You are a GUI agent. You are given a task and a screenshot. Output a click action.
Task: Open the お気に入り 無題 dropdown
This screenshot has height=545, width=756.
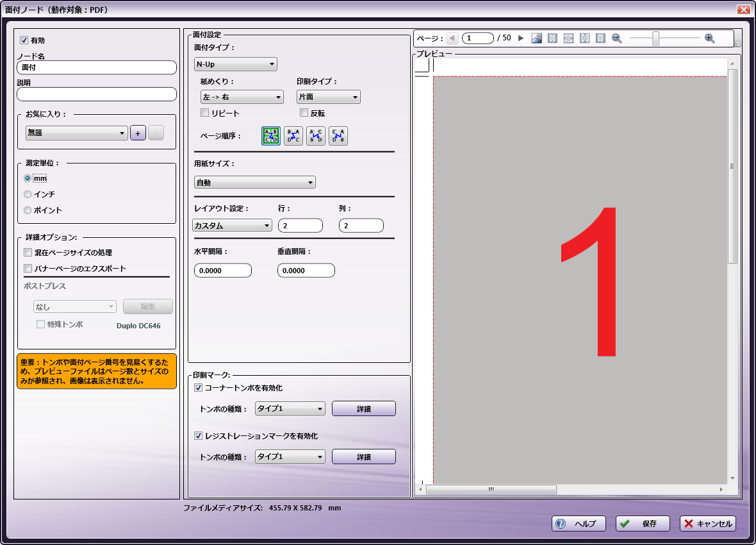point(76,133)
